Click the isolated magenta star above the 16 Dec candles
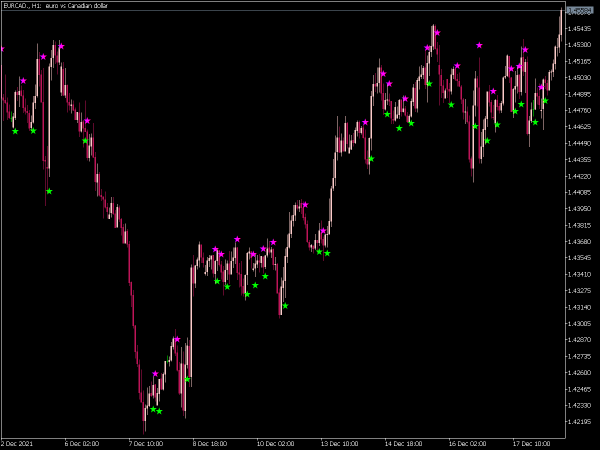 479,45
